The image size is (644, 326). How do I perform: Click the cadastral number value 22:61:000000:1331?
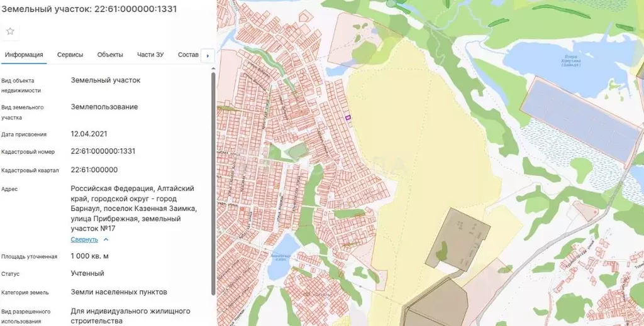click(x=103, y=151)
